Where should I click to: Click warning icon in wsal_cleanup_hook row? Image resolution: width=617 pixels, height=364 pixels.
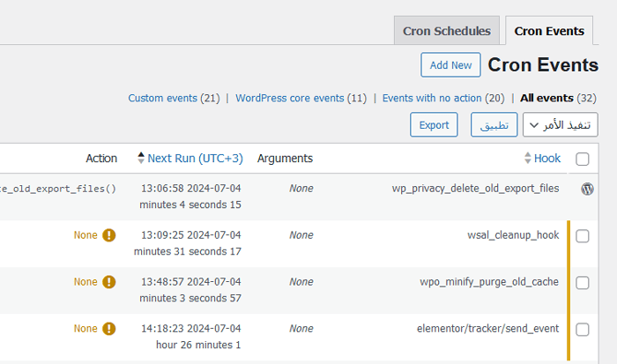[x=109, y=235]
